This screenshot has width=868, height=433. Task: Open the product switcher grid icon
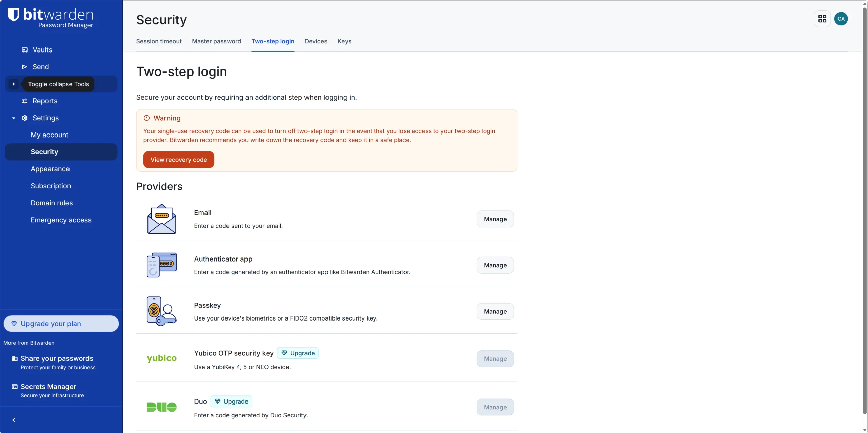[x=822, y=19]
